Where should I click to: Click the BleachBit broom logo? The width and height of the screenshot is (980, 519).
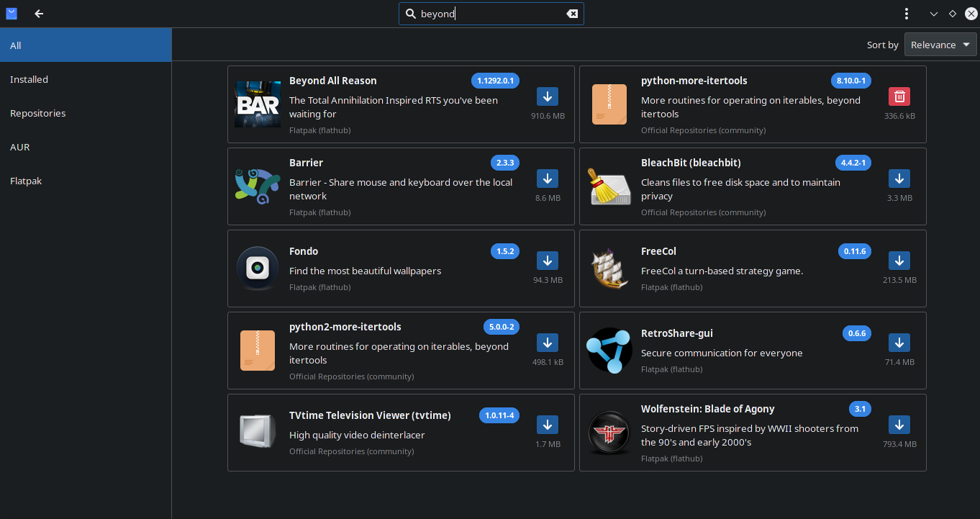[609, 186]
